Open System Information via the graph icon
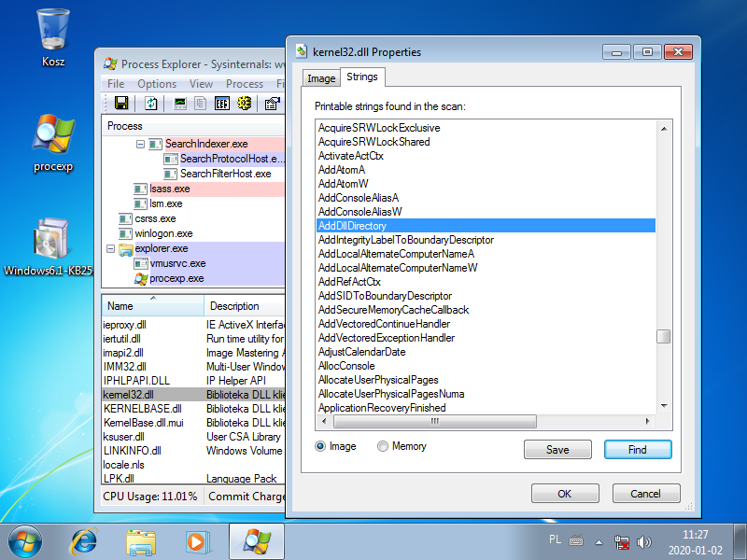The height and width of the screenshot is (560, 747). (179, 104)
